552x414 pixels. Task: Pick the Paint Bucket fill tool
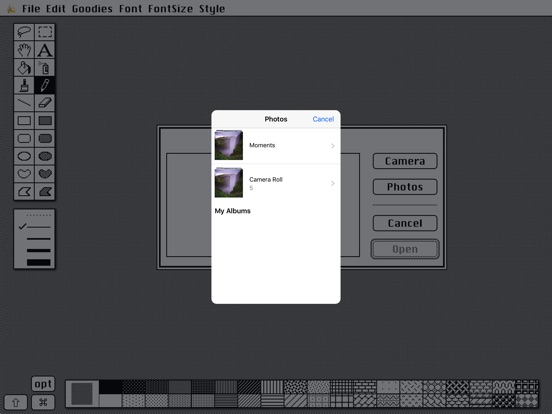[x=24, y=68]
